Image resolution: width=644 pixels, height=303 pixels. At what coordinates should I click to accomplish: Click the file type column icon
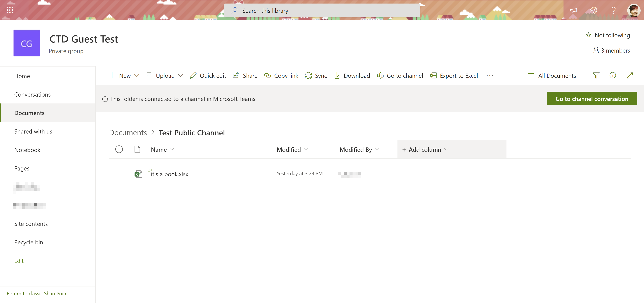click(137, 149)
